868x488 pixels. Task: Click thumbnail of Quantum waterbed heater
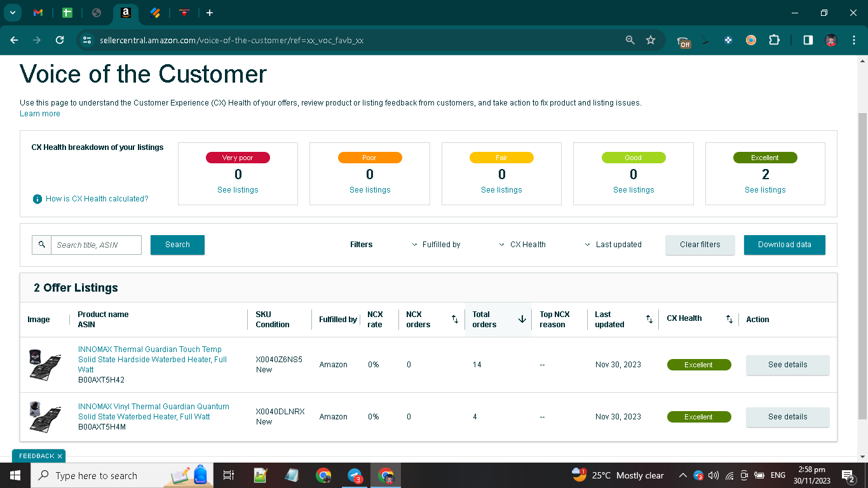click(x=45, y=417)
